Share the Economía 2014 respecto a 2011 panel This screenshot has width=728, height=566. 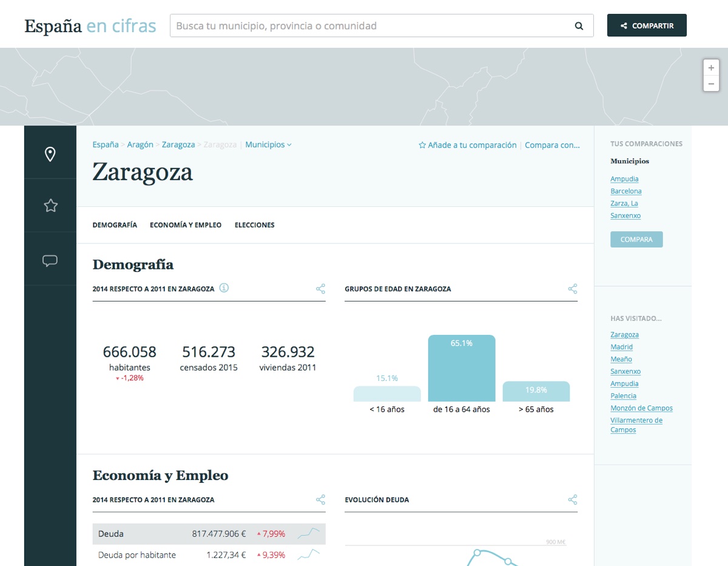click(320, 500)
